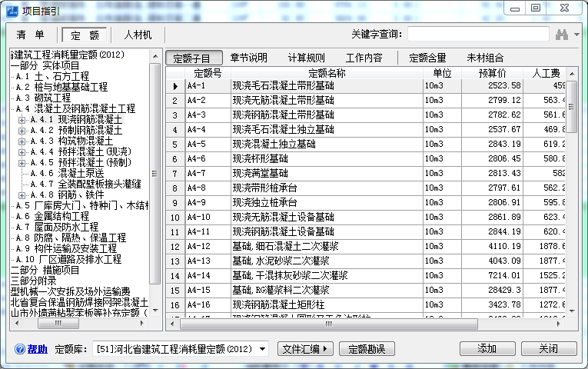Click the 定额名称 column header

327,73
